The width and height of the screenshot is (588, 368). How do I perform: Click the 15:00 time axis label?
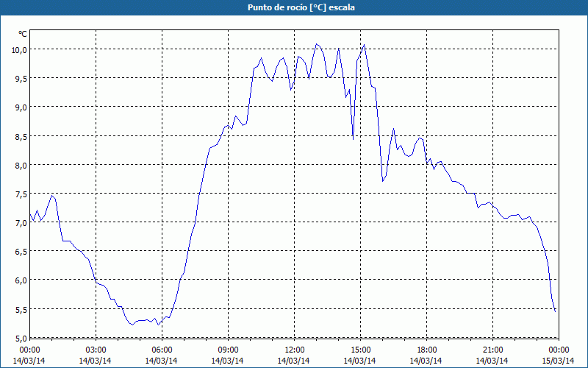tap(361, 350)
